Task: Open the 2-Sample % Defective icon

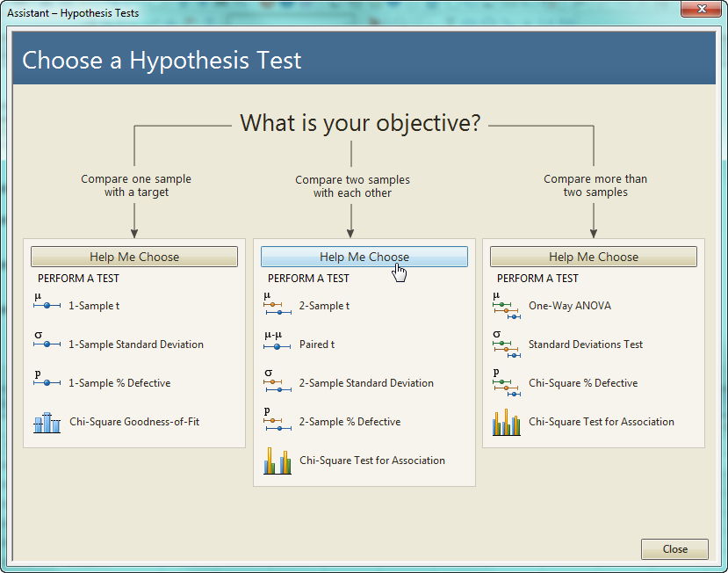Action: [278, 420]
